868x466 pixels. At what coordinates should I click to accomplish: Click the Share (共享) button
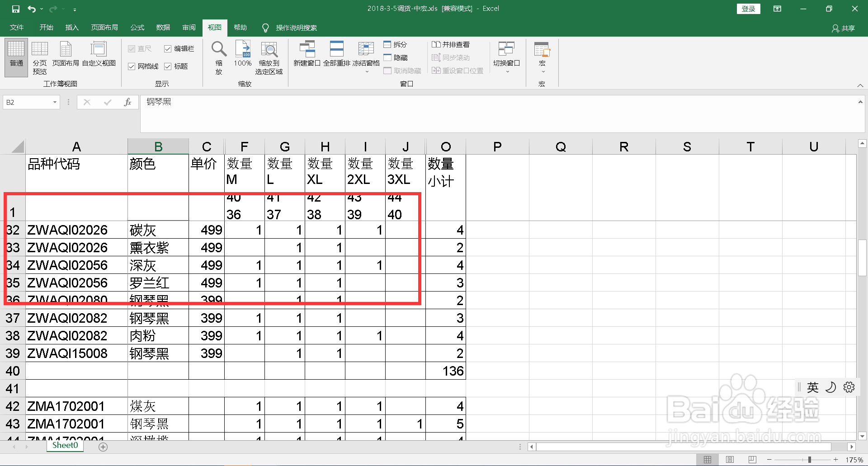pyautogui.click(x=843, y=28)
